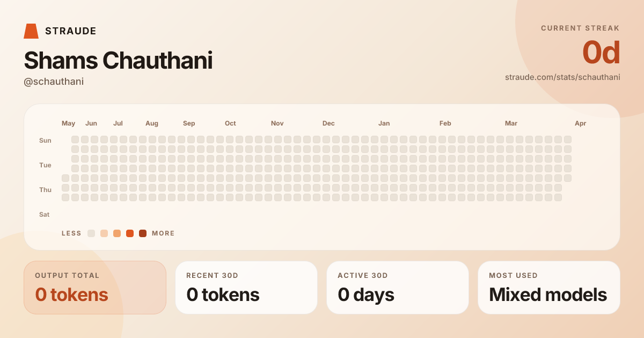Select the @schauthani username handle
Image resolution: width=644 pixels, height=338 pixels.
(x=54, y=82)
